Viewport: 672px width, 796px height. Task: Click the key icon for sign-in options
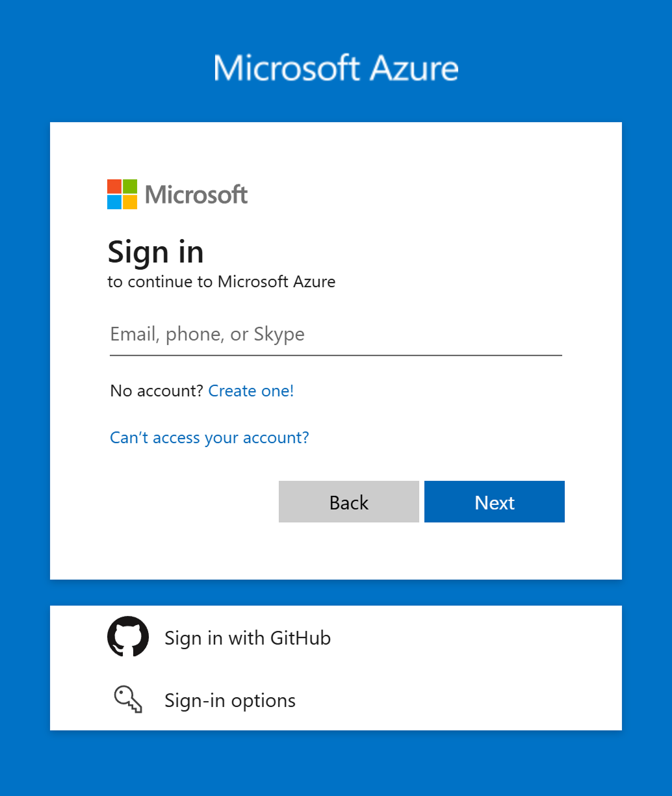128,700
